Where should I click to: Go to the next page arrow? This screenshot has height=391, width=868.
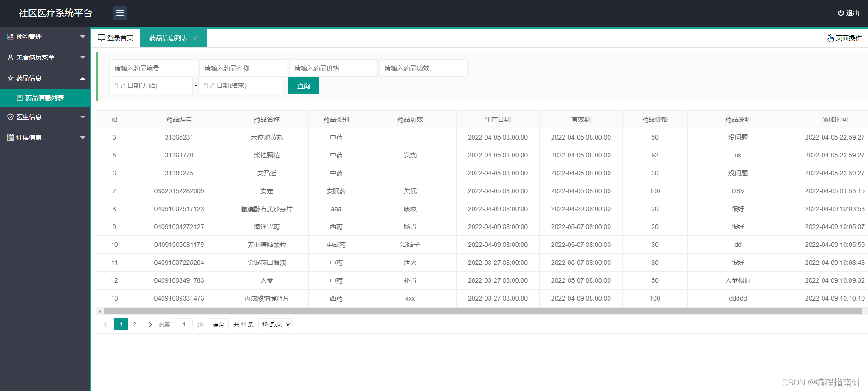[x=150, y=324]
